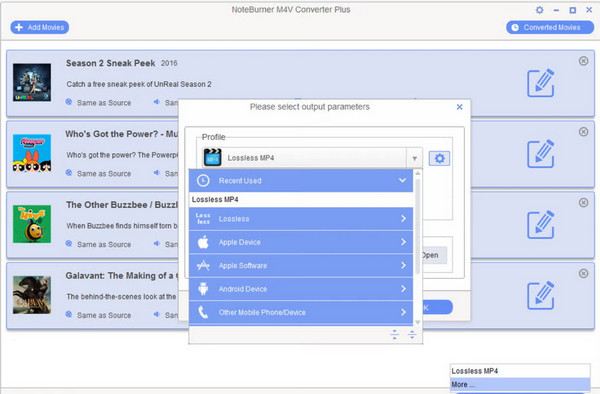Click audio speaker icon in Season 2 row
The height and width of the screenshot is (394, 600).
pos(157,102)
